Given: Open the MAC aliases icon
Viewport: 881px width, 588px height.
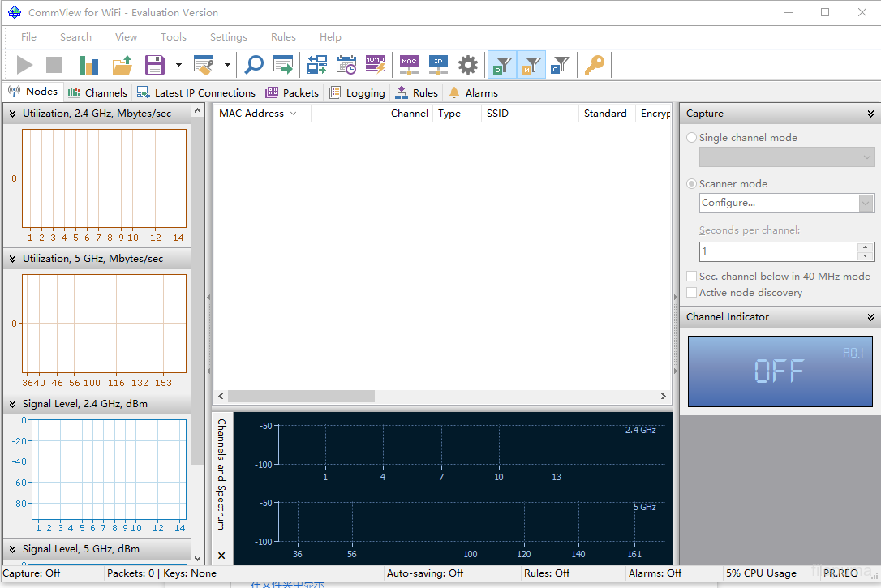Looking at the screenshot, I should click(409, 65).
